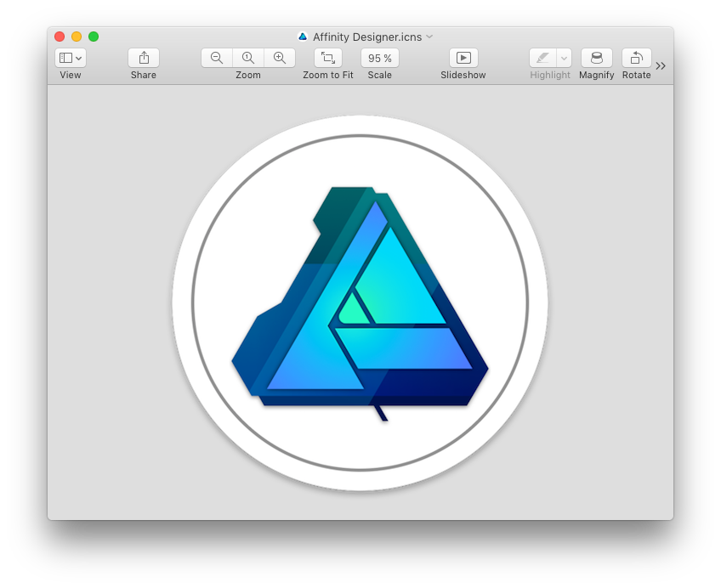The width and height of the screenshot is (721, 588).
Task: Click the Share toolbar button
Action: [x=144, y=58]
